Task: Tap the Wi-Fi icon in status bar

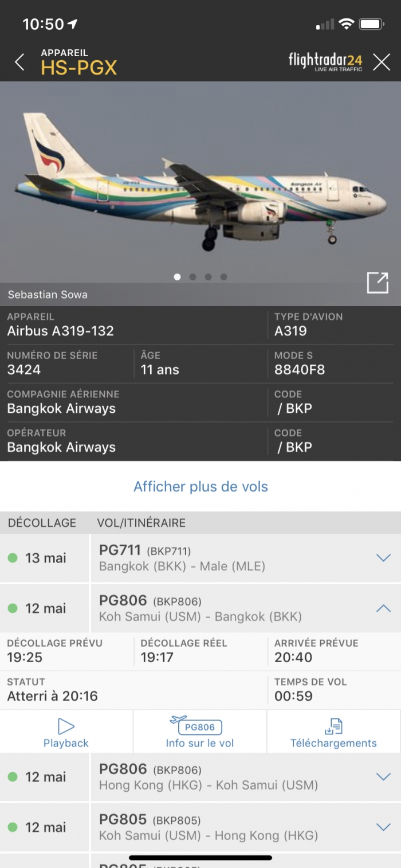Action: 346,24
